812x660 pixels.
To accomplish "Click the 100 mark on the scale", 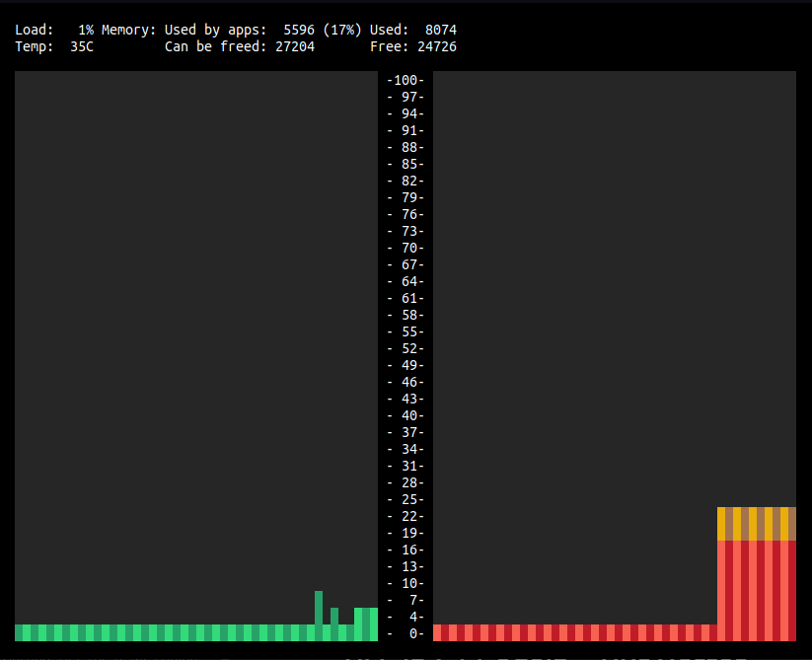I will [x=406, y=80].
